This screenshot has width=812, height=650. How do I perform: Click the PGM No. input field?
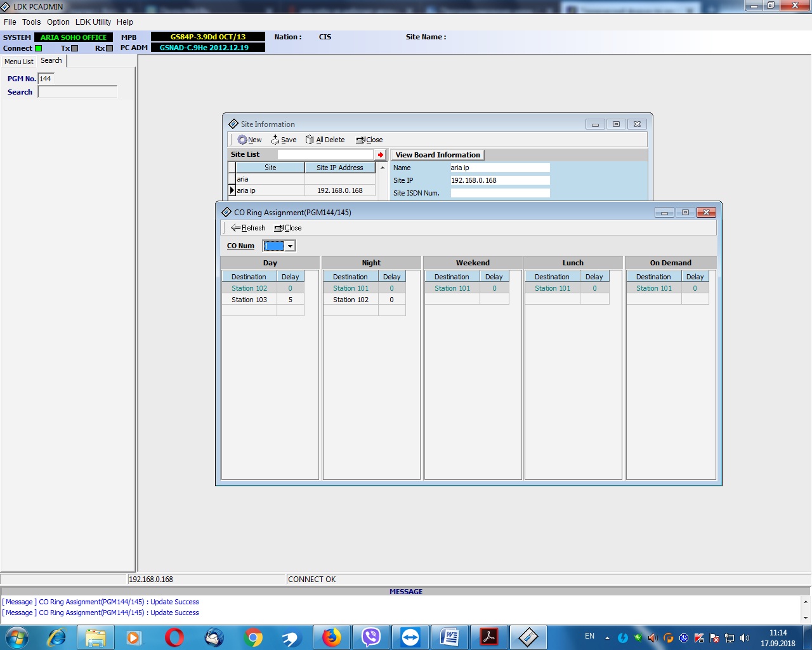point(46,79)
